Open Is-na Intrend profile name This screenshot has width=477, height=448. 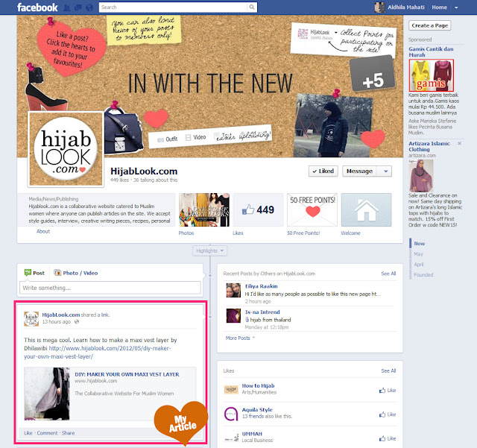pos(262,312)
